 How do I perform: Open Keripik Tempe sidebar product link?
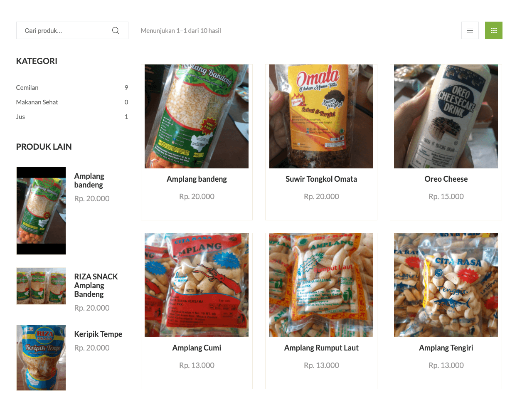[98, 334]
